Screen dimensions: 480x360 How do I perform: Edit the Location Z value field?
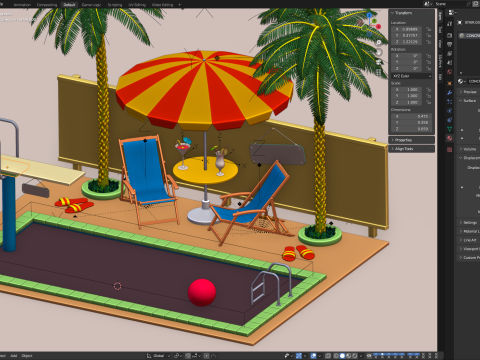[x=407, y=42]
